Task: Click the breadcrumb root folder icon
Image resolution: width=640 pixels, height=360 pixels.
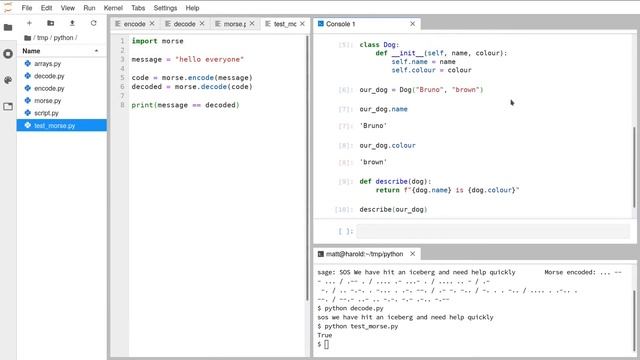Action: tap(28, 38)
